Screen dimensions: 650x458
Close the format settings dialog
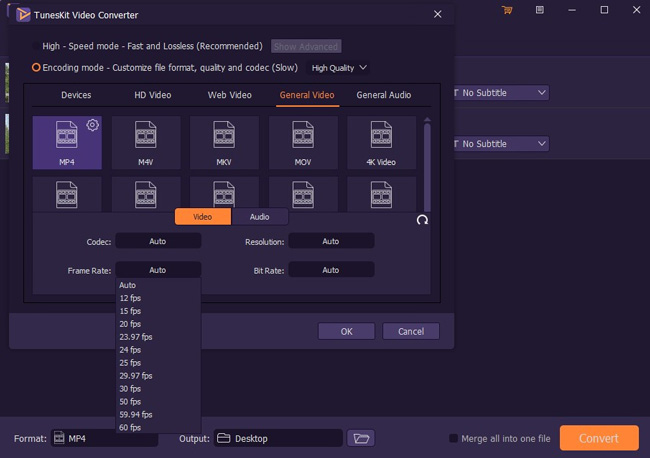pos(437,15)
